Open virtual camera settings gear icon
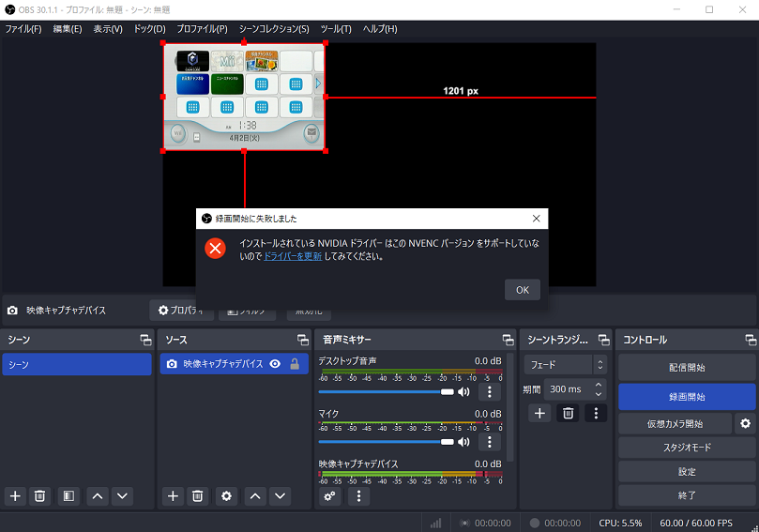759x532 pixels. (x=745, y=423)
